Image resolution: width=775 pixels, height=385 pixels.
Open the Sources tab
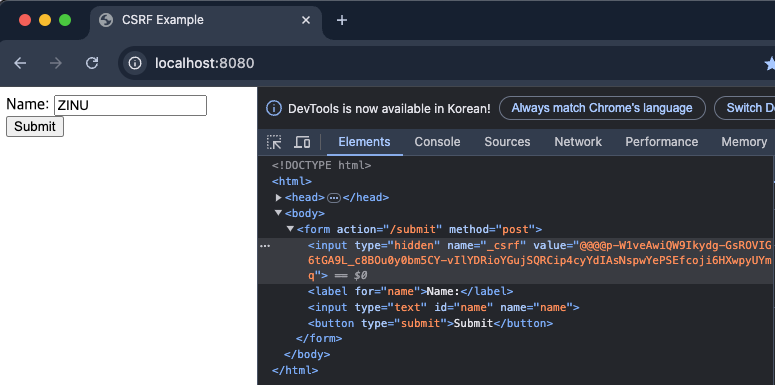[507, 142]
